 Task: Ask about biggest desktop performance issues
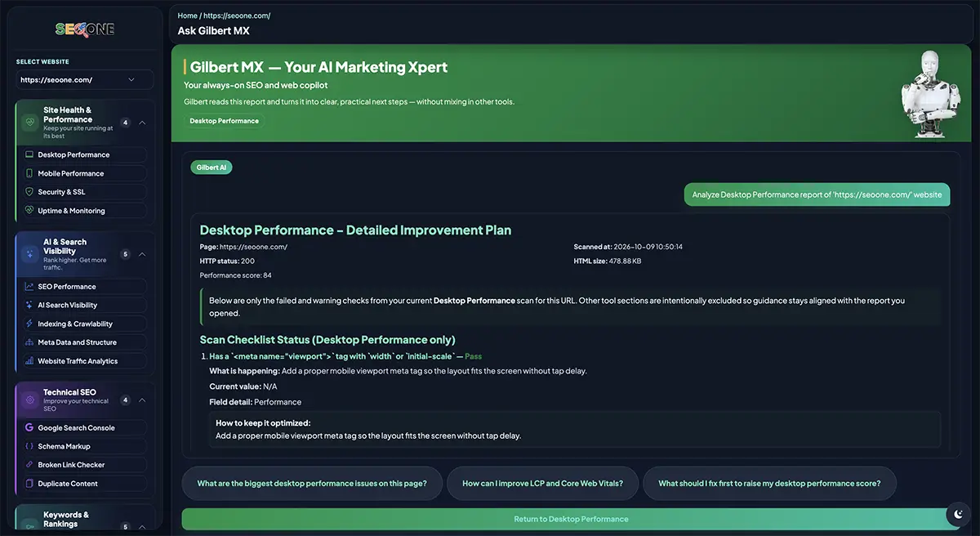coord(312,484)
